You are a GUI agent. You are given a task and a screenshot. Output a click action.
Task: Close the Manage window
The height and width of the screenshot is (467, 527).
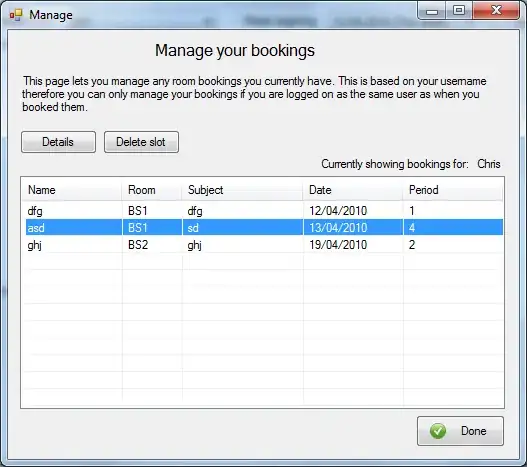[x=496, y=11]
